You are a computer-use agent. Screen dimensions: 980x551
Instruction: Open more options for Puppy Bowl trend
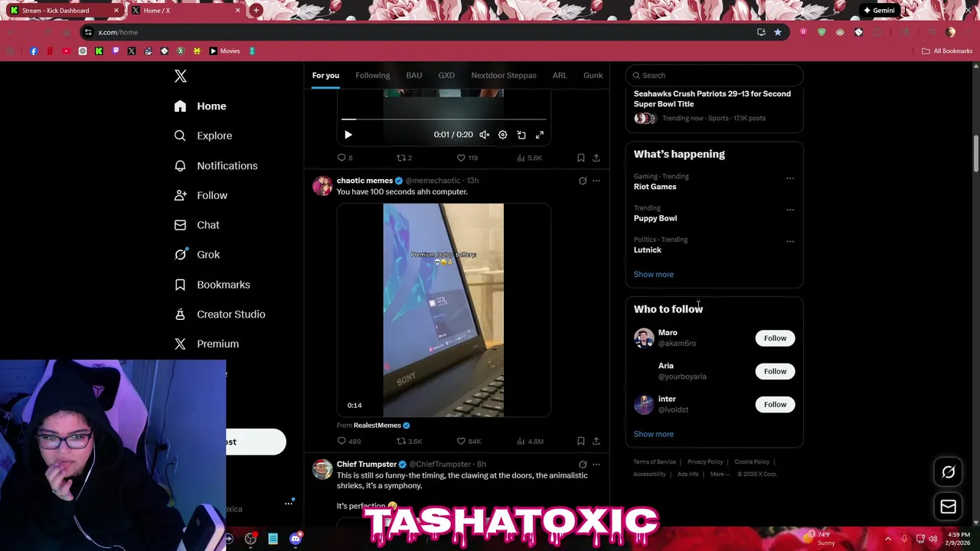pos(790,210)
